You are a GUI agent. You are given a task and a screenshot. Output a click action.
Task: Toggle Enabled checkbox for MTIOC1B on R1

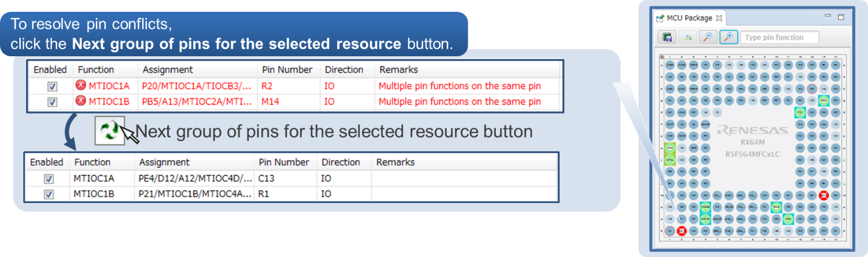[49, 194]
